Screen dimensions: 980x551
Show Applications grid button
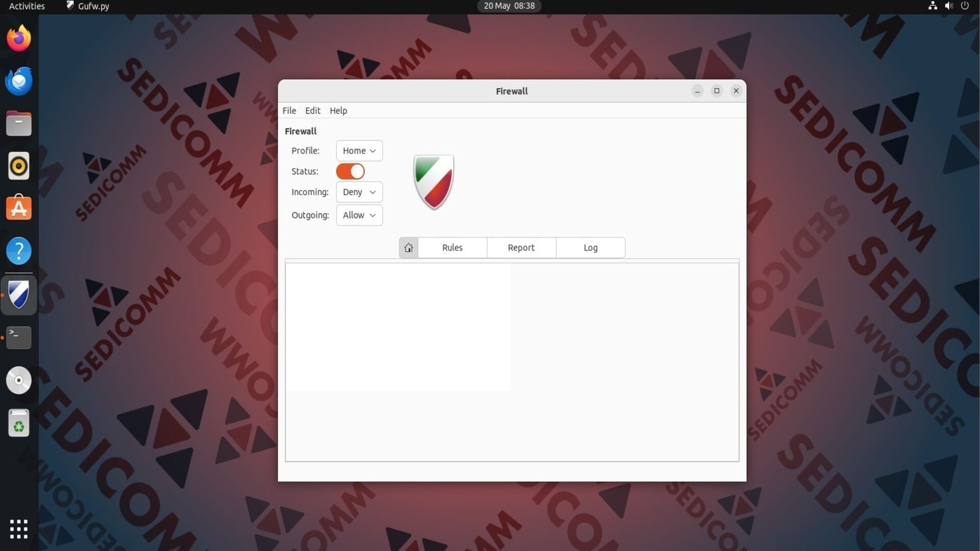point(19,529)
